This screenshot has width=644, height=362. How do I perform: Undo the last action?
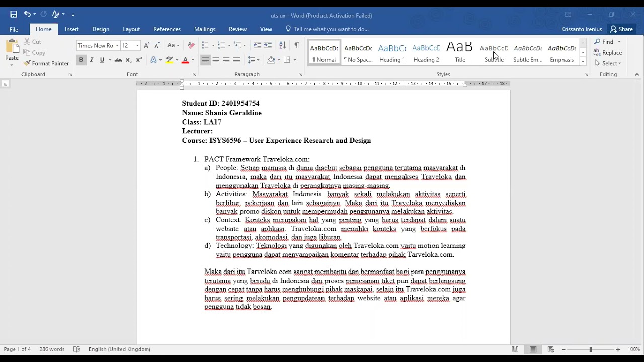click(27, 14)
